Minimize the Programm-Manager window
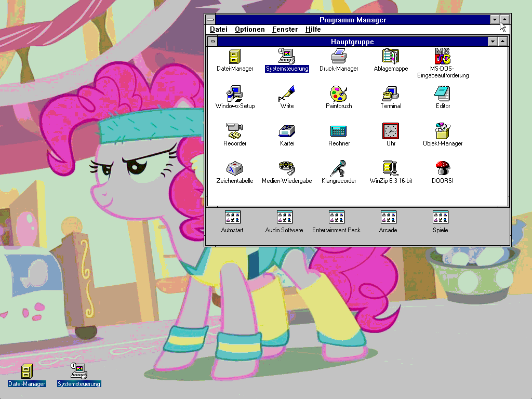Screen dimensions: 532x399 (x=495, y=20)
